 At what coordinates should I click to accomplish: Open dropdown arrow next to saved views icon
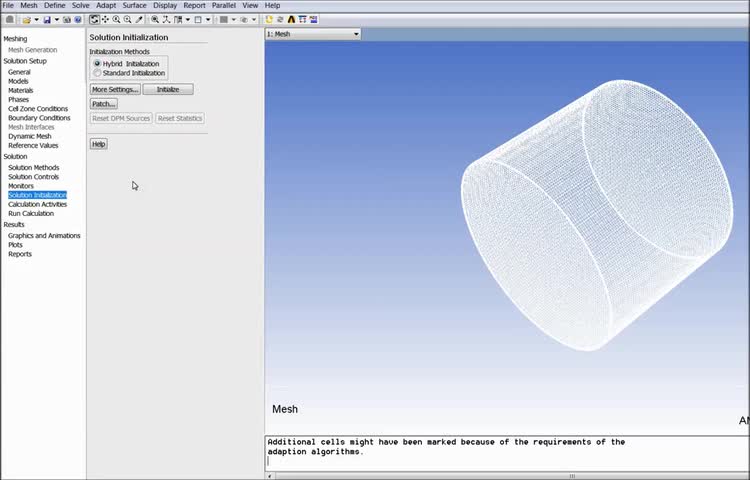[x=188, y=20]
